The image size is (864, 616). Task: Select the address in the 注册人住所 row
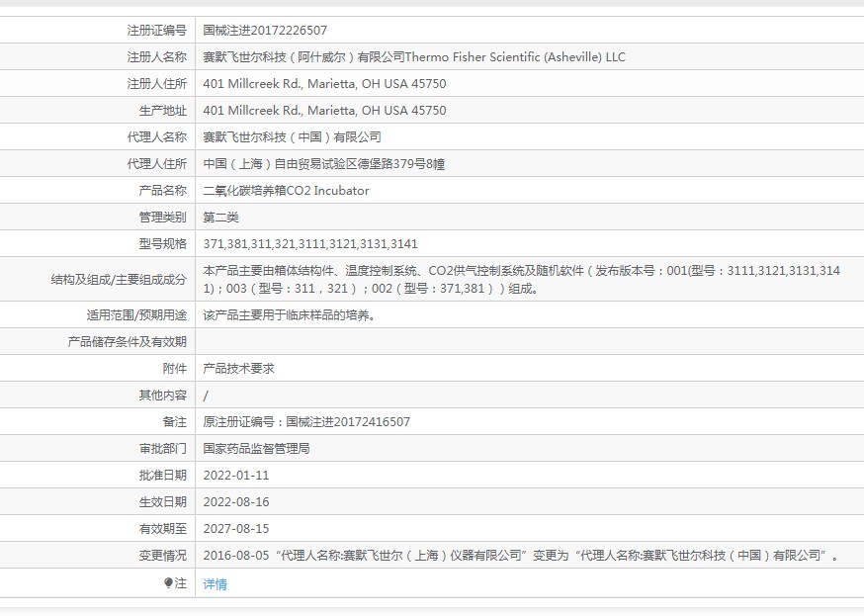pos(324,84)
